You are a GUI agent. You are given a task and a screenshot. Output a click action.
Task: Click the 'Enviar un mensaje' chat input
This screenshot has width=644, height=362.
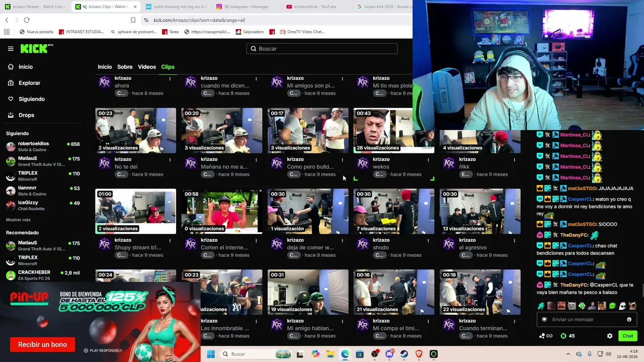pyautogui.click(x=586, y=319)
